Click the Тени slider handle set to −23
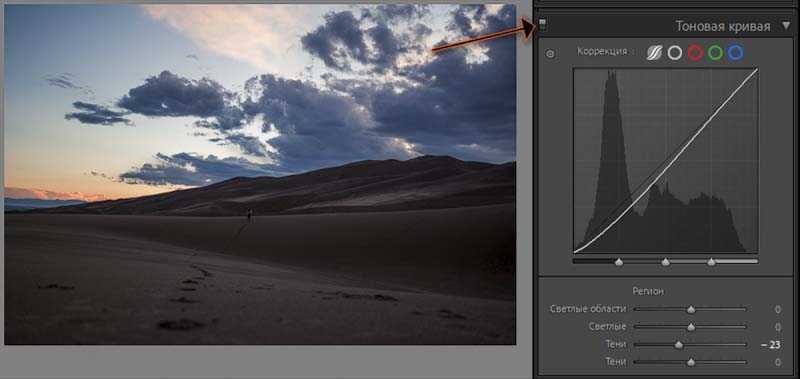Image resolution: width=800 pixels, height=379 pixels. (x=679, y=345)
